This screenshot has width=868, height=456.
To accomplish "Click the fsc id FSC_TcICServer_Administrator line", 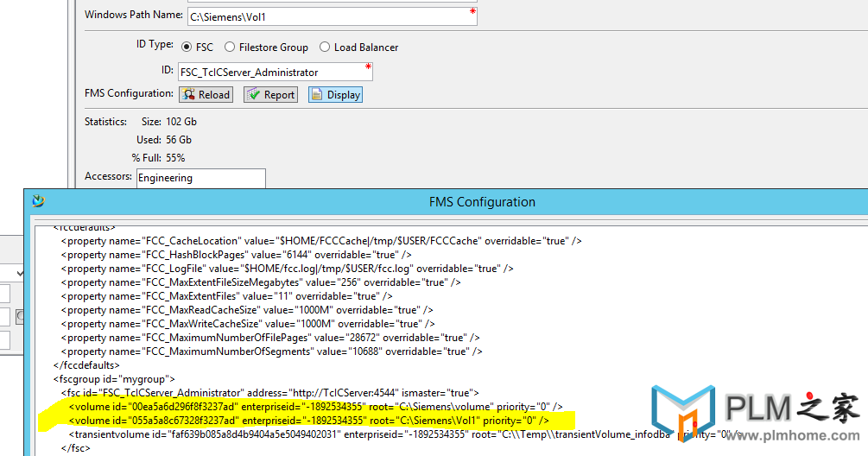I will click(x=270, y=393).
